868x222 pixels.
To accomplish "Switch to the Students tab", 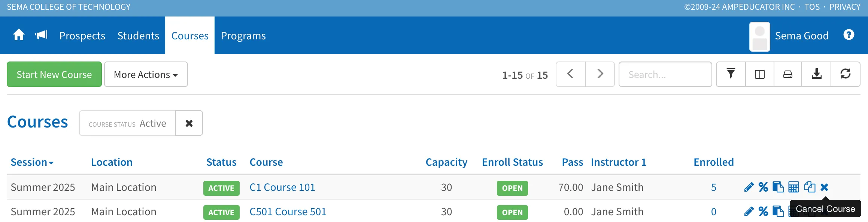I will 138,36.
